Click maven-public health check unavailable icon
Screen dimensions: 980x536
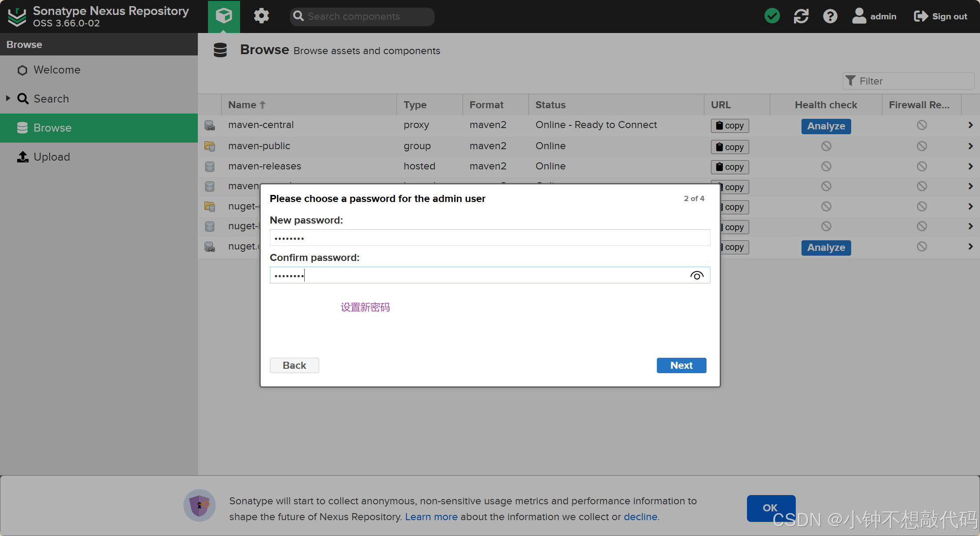pos(826,146)
